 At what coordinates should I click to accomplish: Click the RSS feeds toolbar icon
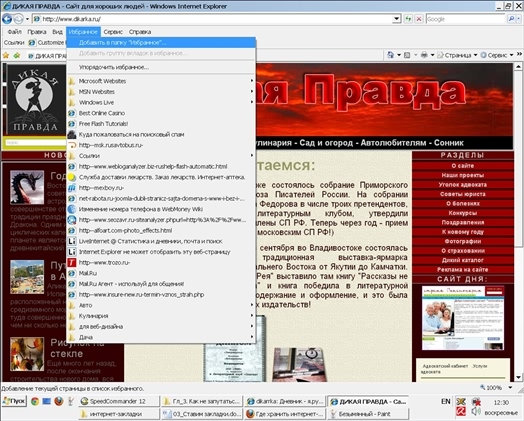pyautogui.click(x=407, y=55)
